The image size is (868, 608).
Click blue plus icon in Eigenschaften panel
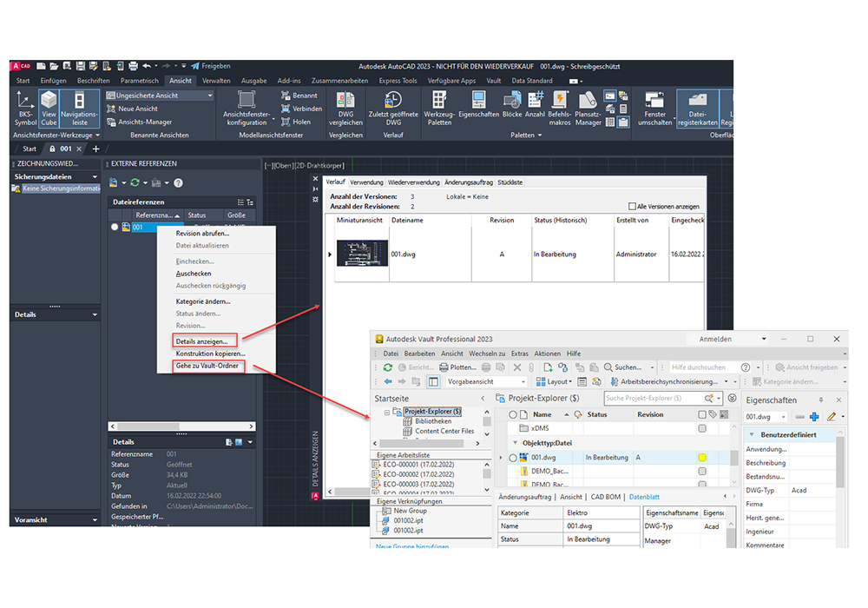813,417
